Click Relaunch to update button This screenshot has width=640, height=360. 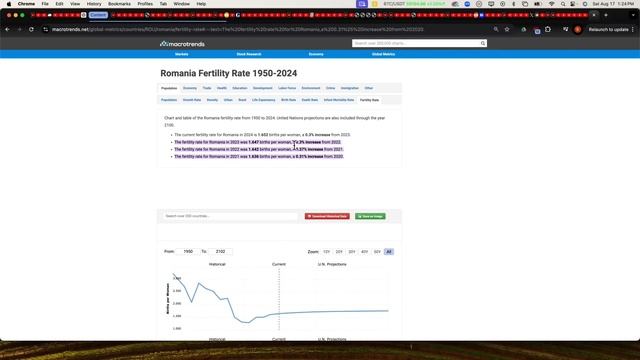pos(608,29)
